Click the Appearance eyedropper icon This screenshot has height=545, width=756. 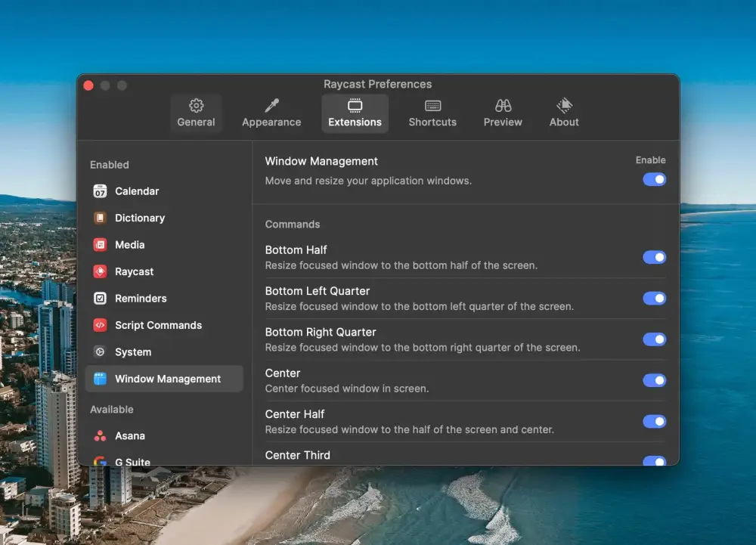271,106
